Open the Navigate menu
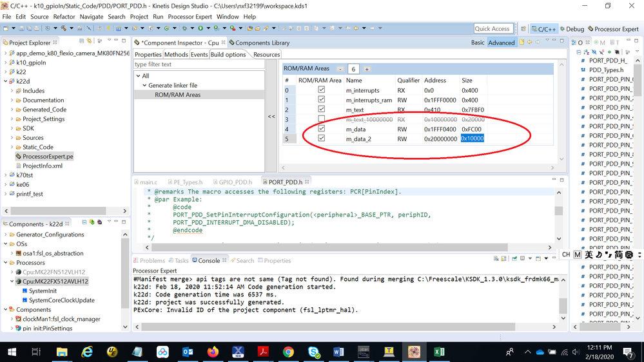This screenshot has height=362, width=644. point(91,17)
